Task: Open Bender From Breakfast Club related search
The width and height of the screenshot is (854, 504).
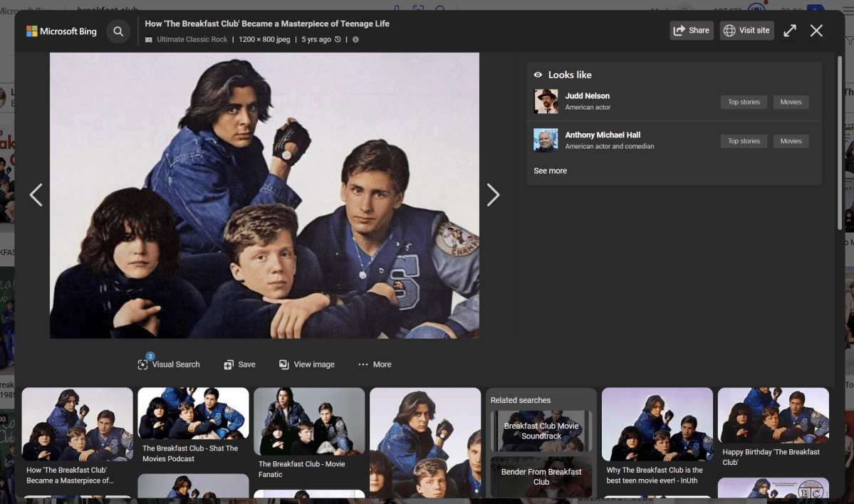Action: point(541,476)
